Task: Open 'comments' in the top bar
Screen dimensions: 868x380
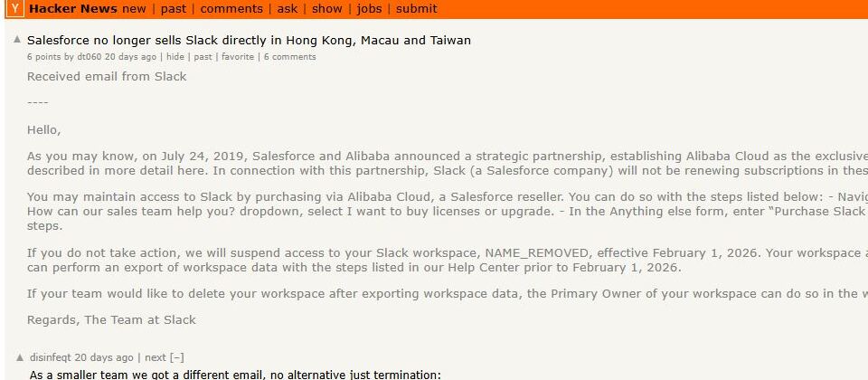Action: [231, 9]
